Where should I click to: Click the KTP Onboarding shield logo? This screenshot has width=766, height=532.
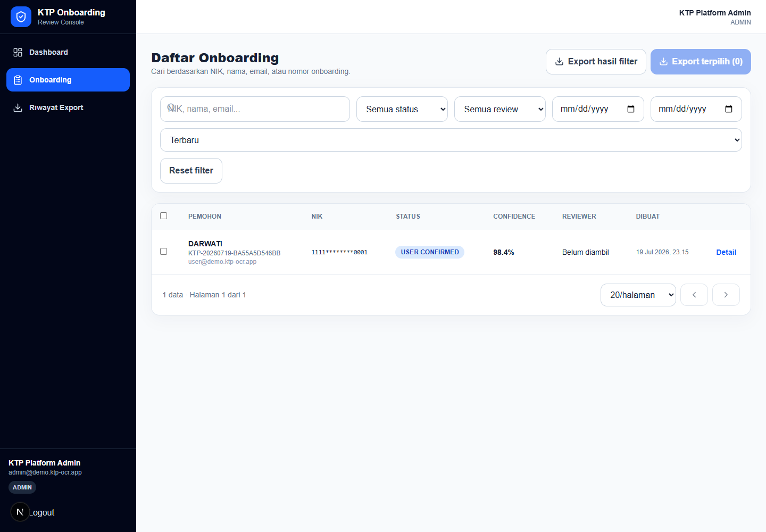(21, 17)
